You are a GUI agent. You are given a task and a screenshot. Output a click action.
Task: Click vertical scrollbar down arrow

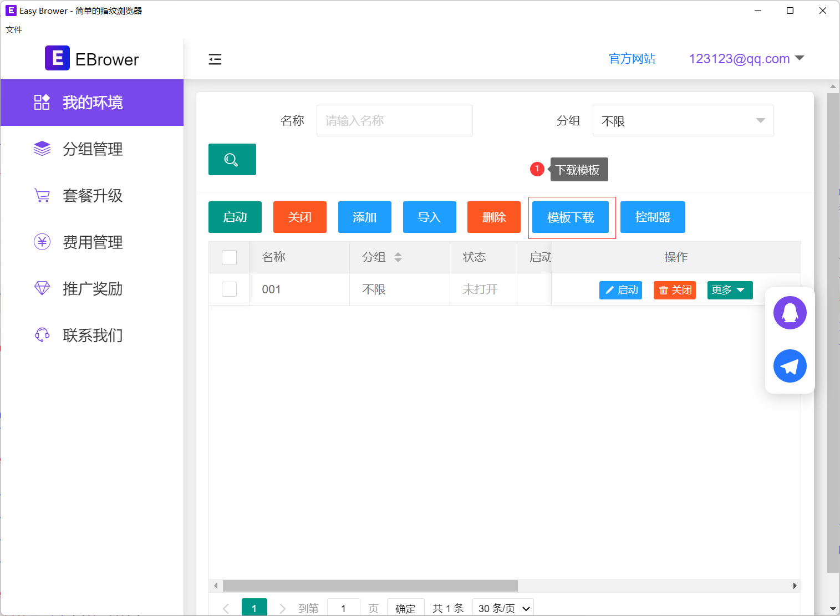[x=833, y=609]
